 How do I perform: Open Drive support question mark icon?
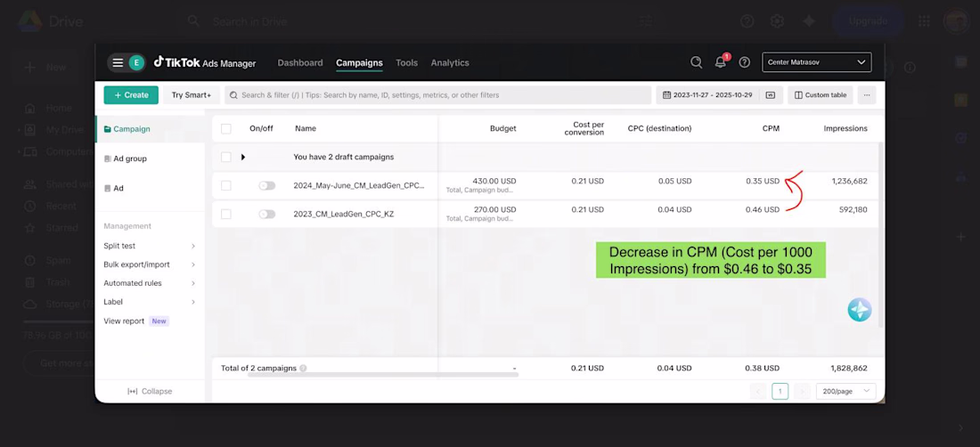(x=747, y=21)
